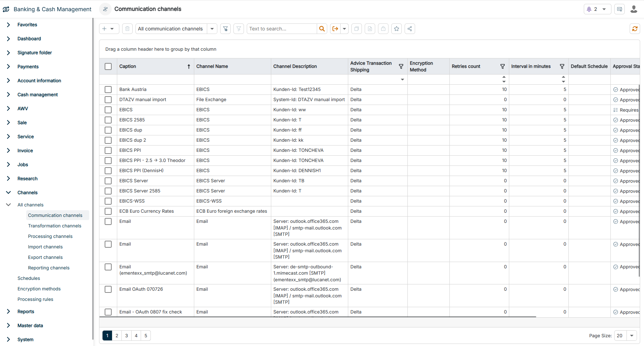
Task: Click the help guide icon in header
Action: (619, 9)
